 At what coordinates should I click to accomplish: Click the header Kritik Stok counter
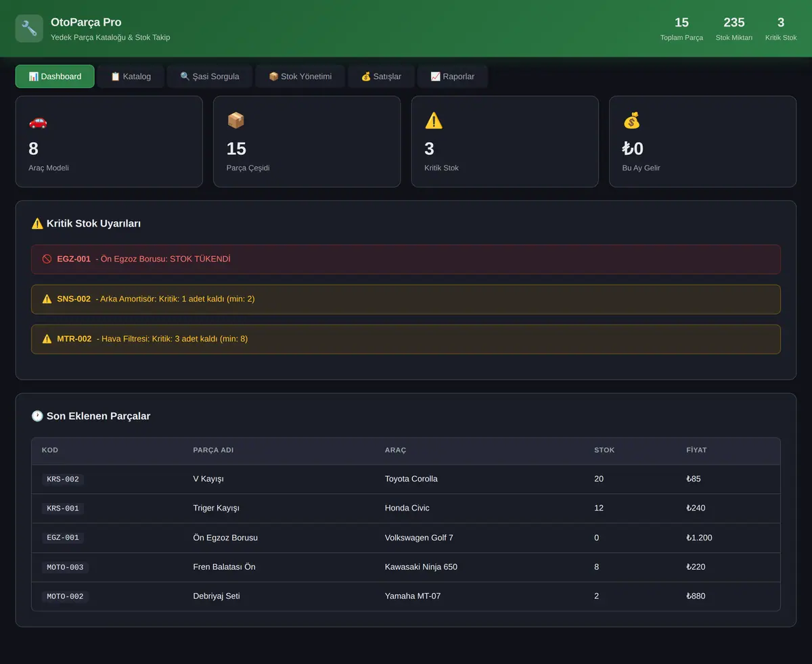point(781,28)
